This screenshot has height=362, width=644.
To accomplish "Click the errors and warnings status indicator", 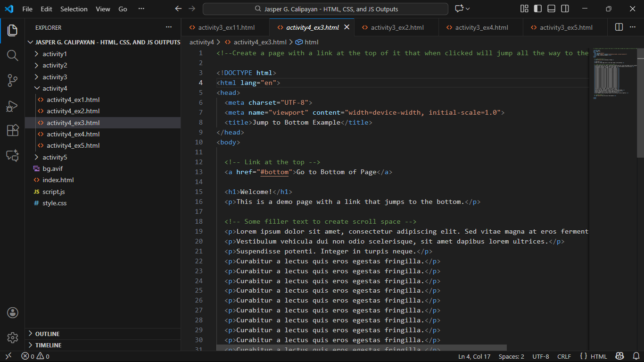I will [35, 356].
